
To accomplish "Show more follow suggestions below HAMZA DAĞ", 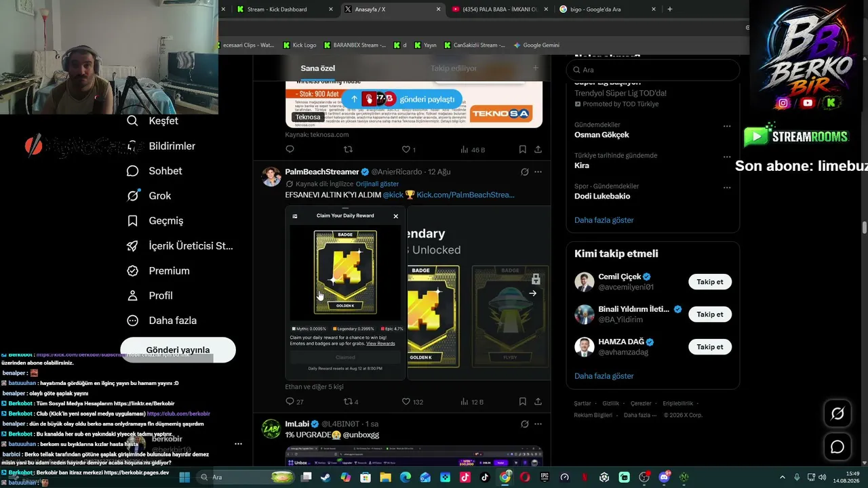I will (x=604, y=376).
